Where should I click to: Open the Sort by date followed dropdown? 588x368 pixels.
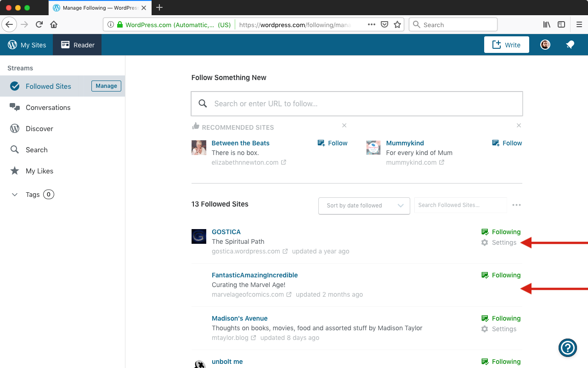[x=364, y=206]
